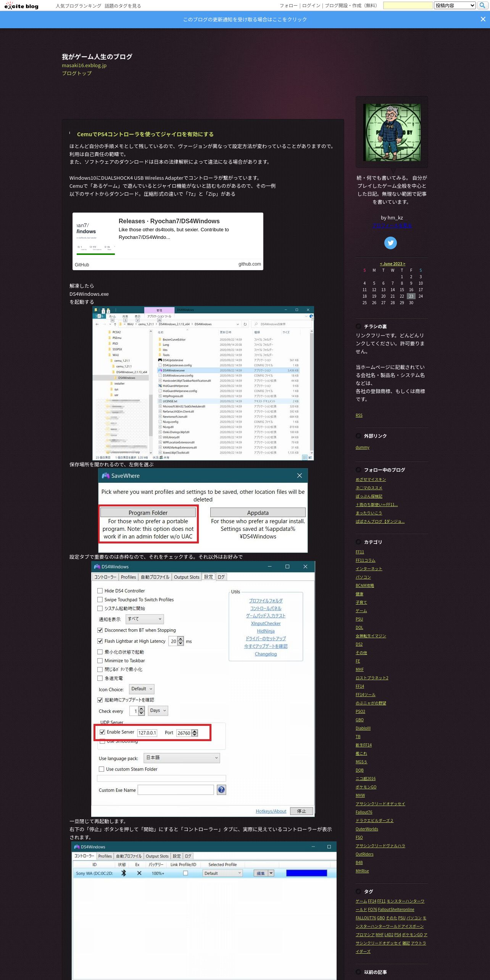This screenshot has width=490, height=980.
Task: Open the blogger's Twitter icon link
Action: click(390, 243)
